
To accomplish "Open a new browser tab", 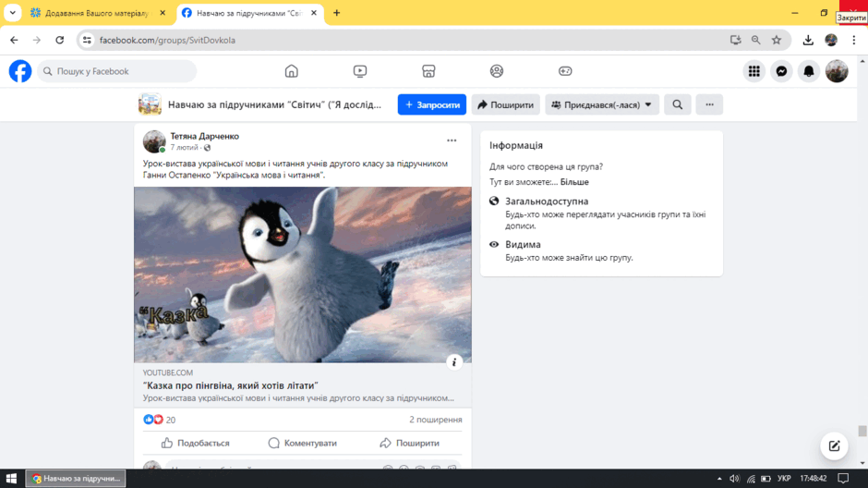I will (x=336, y=13).
